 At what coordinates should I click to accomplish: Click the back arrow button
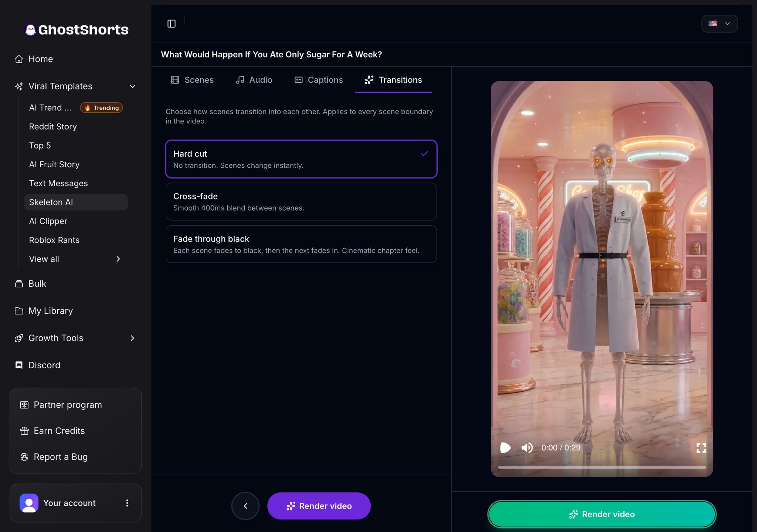(x=245, y=506)
